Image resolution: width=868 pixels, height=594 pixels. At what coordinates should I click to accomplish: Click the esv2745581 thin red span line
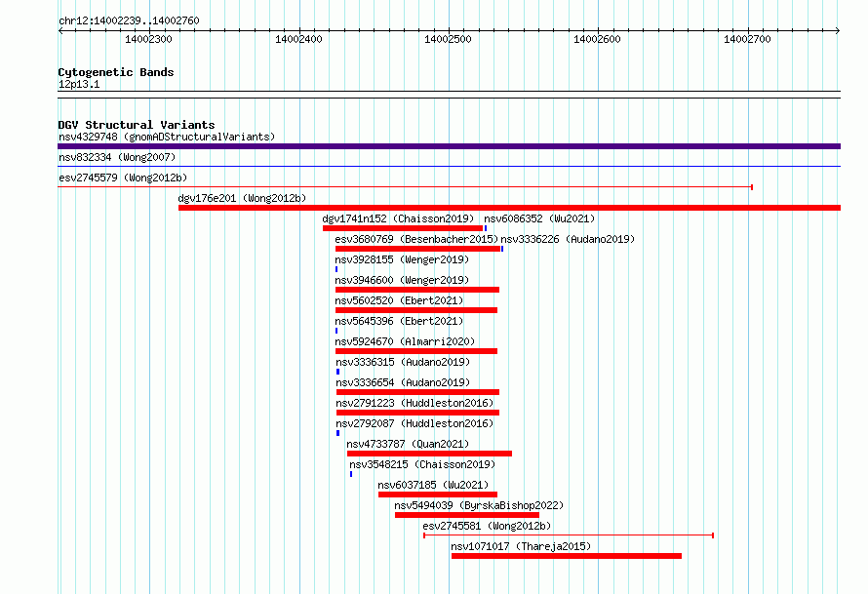tap(569, 535)
